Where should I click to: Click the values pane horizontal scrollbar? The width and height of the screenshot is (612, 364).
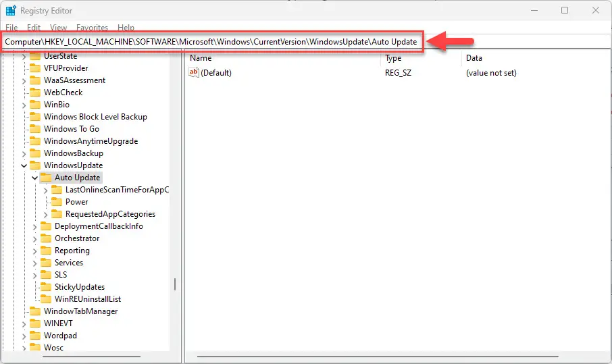[x=378, y=356]
